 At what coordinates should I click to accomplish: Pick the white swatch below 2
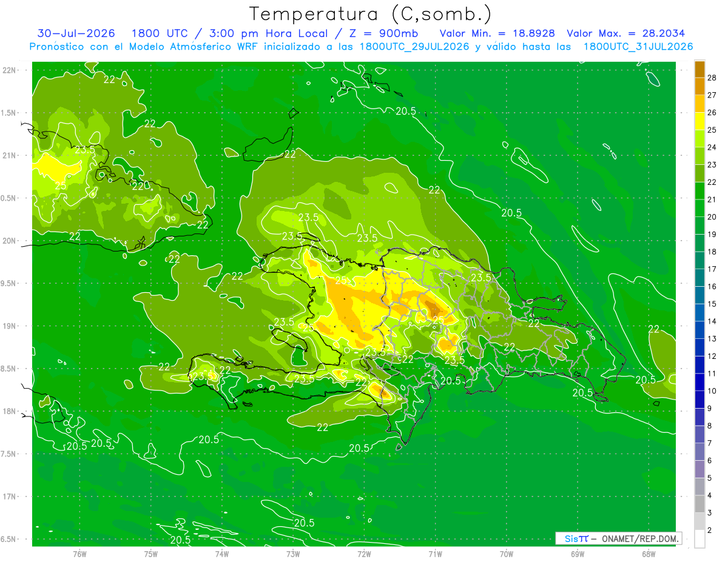pyautogui.click(x=699, y=539)
